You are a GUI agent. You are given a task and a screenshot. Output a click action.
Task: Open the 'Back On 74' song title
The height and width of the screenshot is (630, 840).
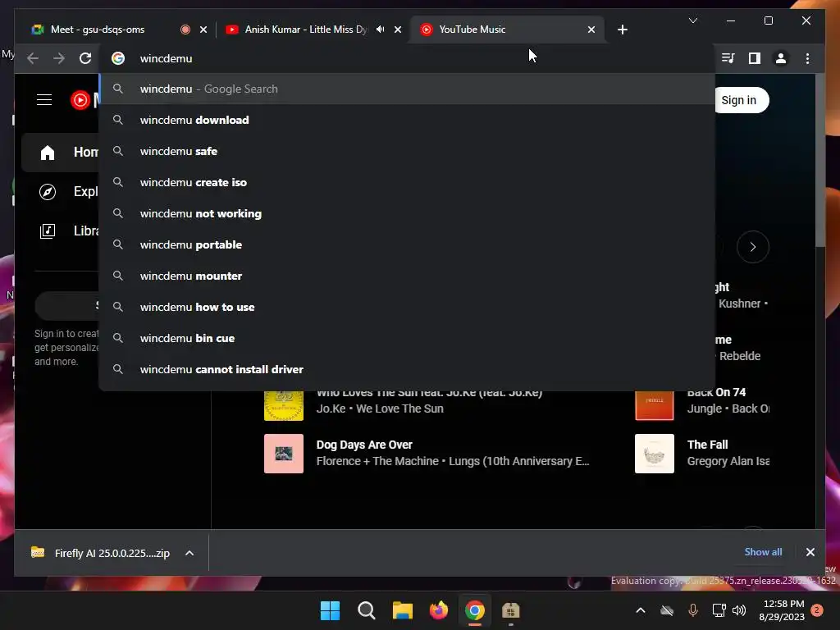point(716,392)
